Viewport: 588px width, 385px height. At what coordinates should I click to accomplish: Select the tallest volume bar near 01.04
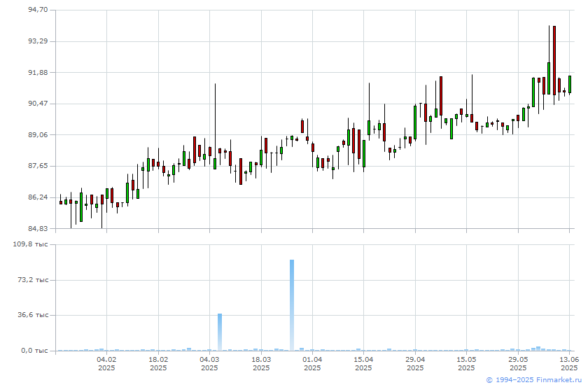click(292, 305)
